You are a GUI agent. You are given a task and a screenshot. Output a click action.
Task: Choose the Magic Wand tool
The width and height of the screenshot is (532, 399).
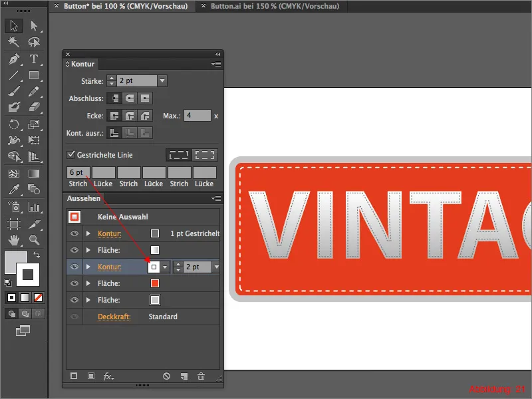click(13, 43)
